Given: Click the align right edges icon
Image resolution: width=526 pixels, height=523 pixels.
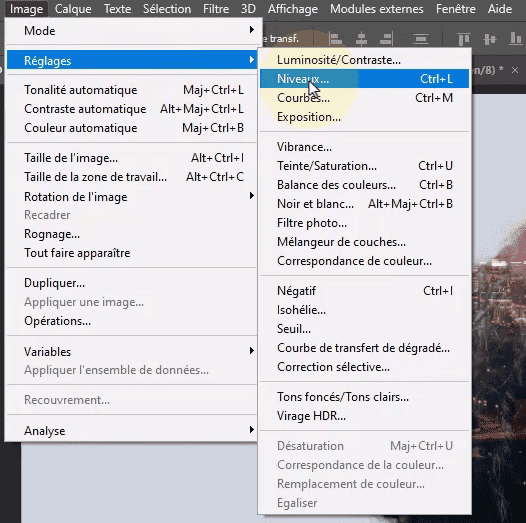Looking at the screenshot, I should coord(386,39).
